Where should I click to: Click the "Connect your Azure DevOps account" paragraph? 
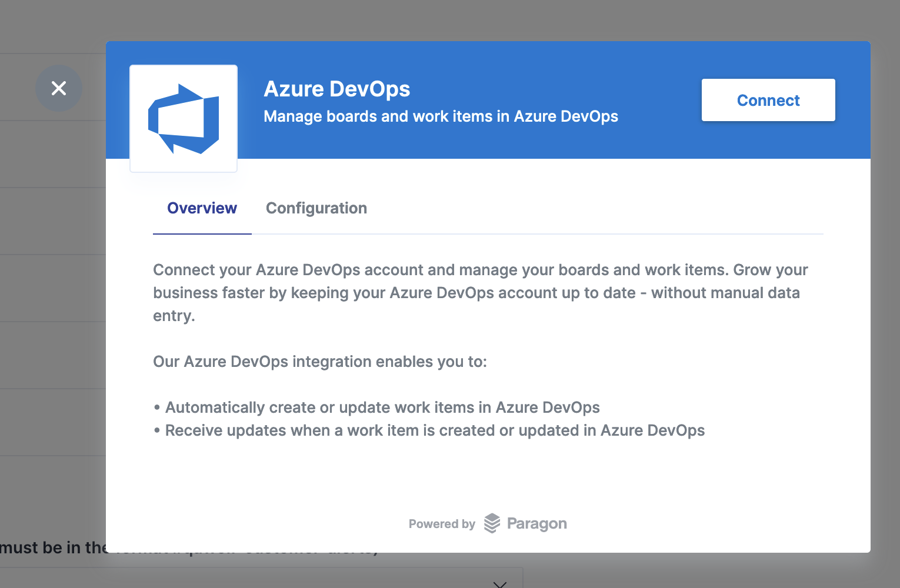(x=481, y=293)
